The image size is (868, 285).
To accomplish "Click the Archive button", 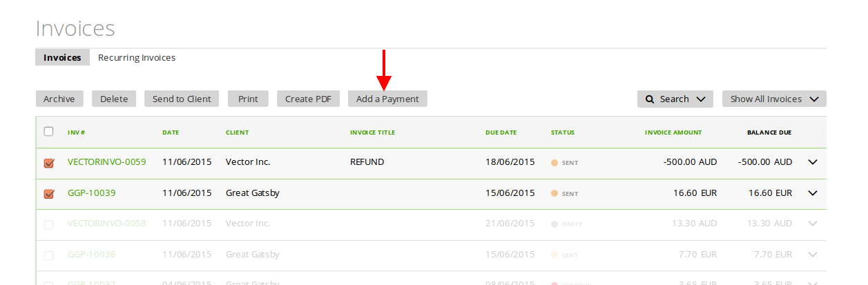I will pyautogui.click(x=59, y=99).
